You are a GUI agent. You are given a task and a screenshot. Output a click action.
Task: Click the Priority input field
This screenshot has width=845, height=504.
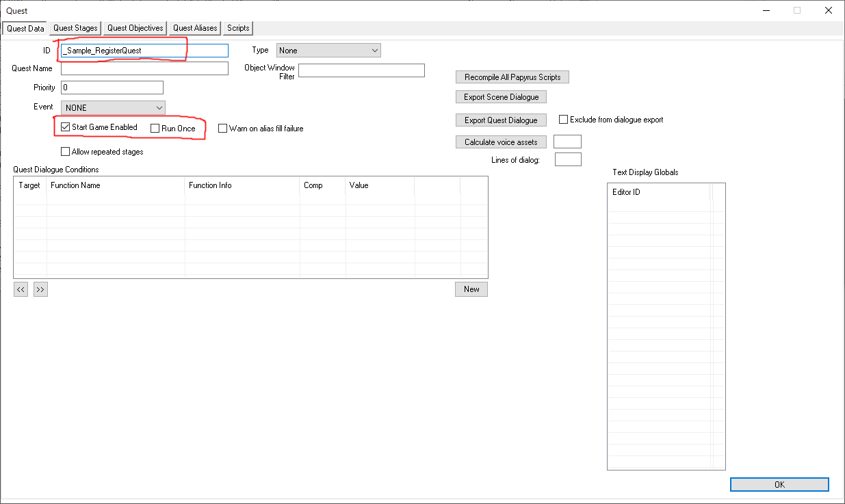112,88
